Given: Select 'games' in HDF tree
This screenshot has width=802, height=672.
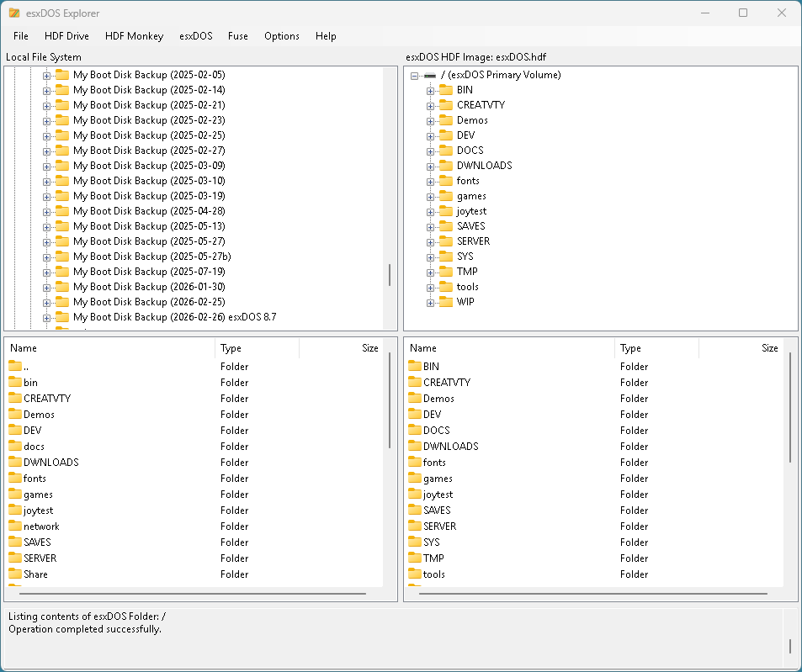Looking at the screenshot, I should click(x=471, y=196).
